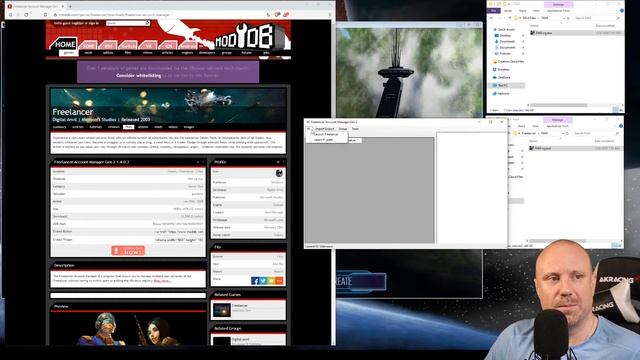Open the View tab in top Explorer
Viewport: 640px width, 360px height.
tap(536, 11)
